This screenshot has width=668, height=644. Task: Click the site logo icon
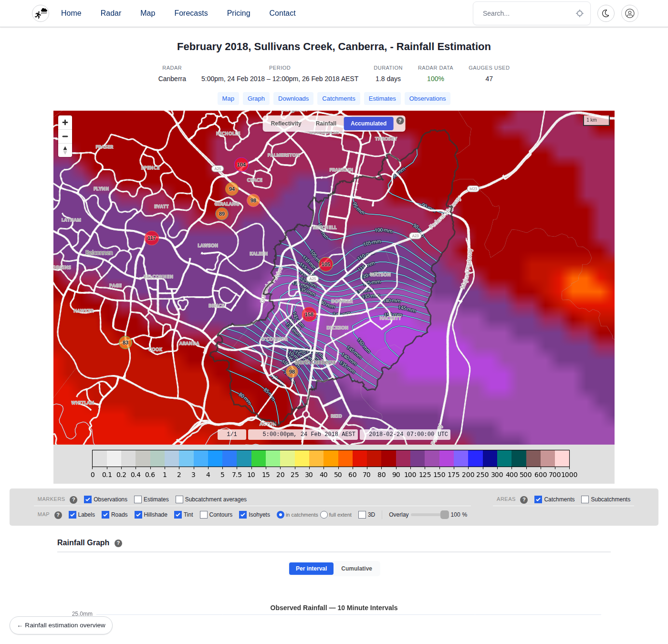41,13
